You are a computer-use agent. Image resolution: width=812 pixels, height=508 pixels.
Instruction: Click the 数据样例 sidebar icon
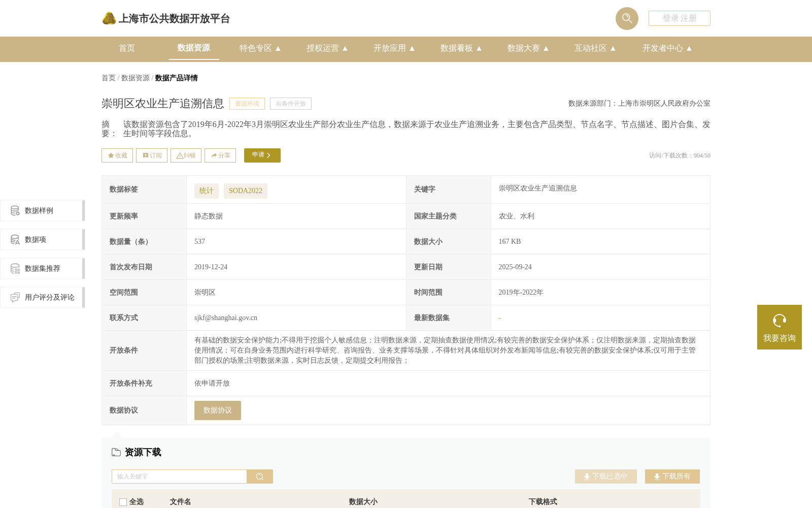(15, 210)
